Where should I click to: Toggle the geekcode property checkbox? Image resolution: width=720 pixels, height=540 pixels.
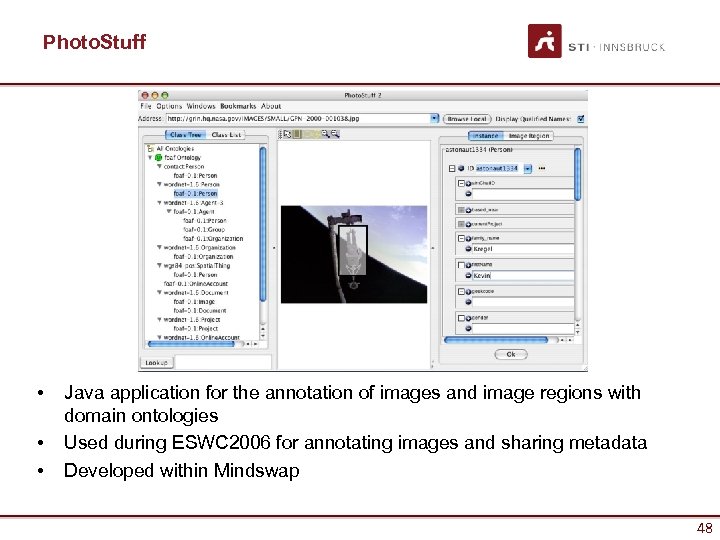point(461,292)
